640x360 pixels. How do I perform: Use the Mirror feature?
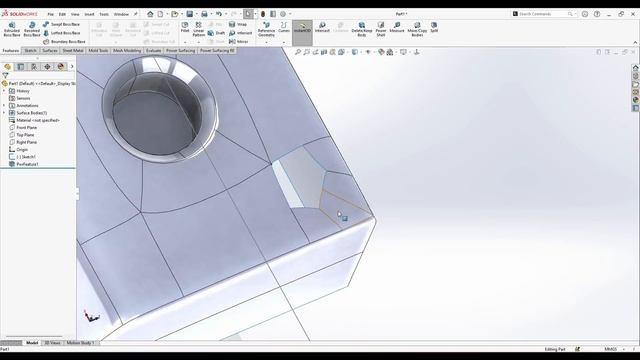tap(239, 42)
